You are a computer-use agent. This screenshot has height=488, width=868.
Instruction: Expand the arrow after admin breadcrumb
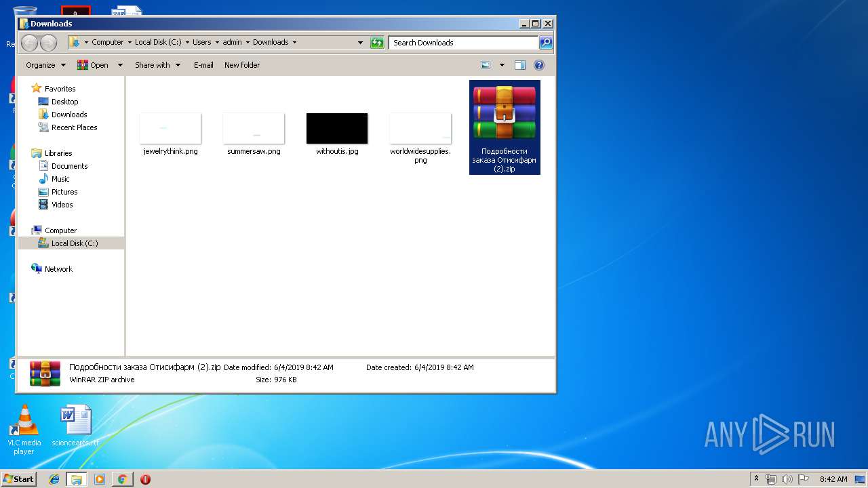click(248, 42)
